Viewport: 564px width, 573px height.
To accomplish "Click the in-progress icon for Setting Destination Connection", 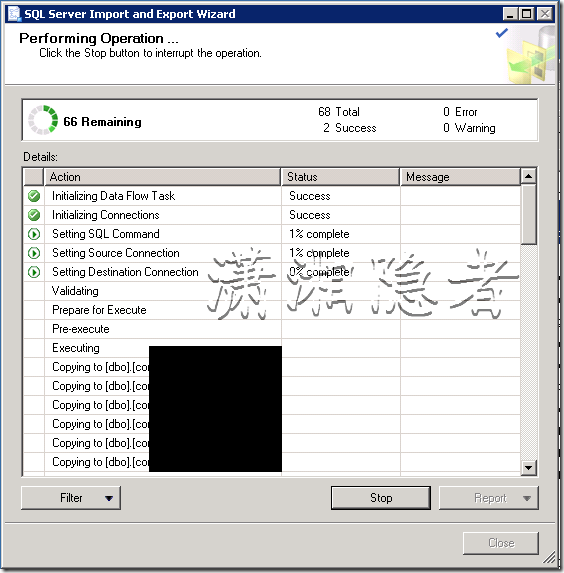I will click(34, 272).
